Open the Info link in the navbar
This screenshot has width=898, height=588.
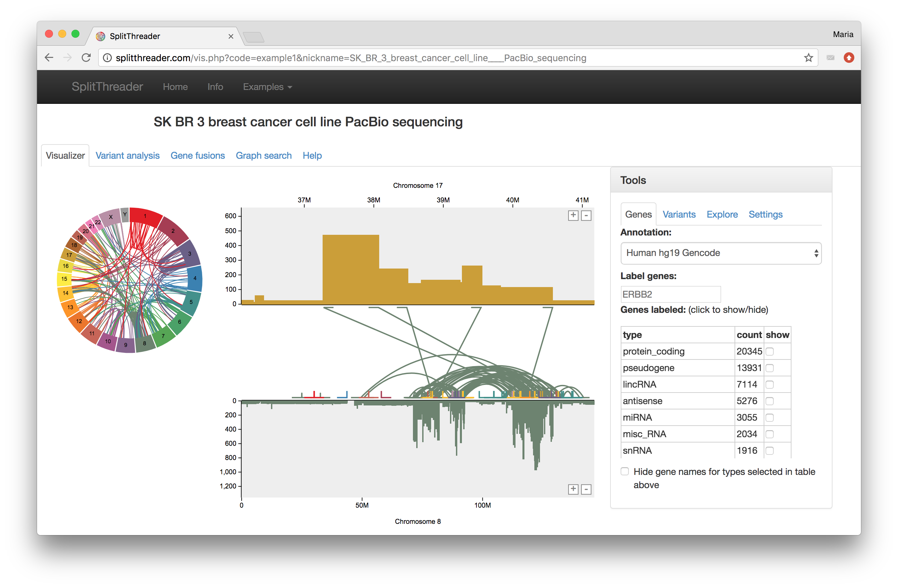pyautogui.click(x=215, y=87)
